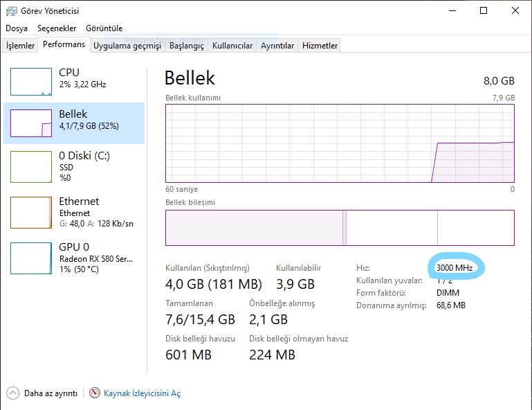
Task: Open the Dosya menu
Action: 17,28
